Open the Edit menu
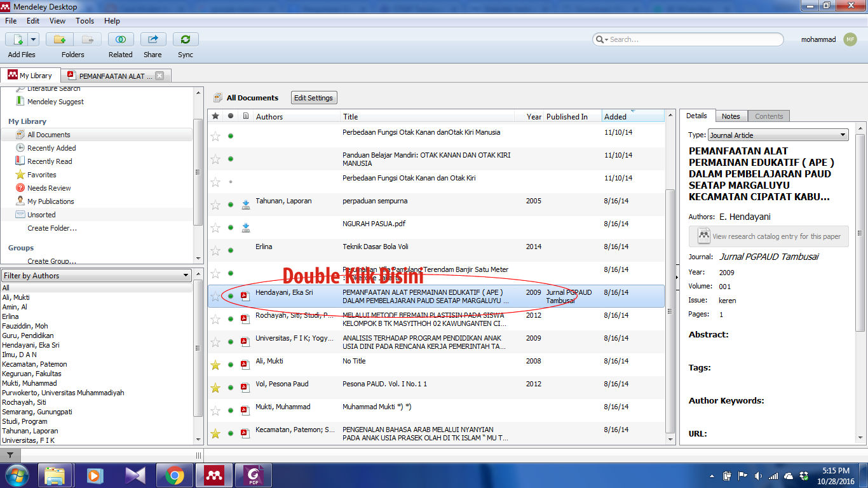868x488 pixels. pos(33,21)
